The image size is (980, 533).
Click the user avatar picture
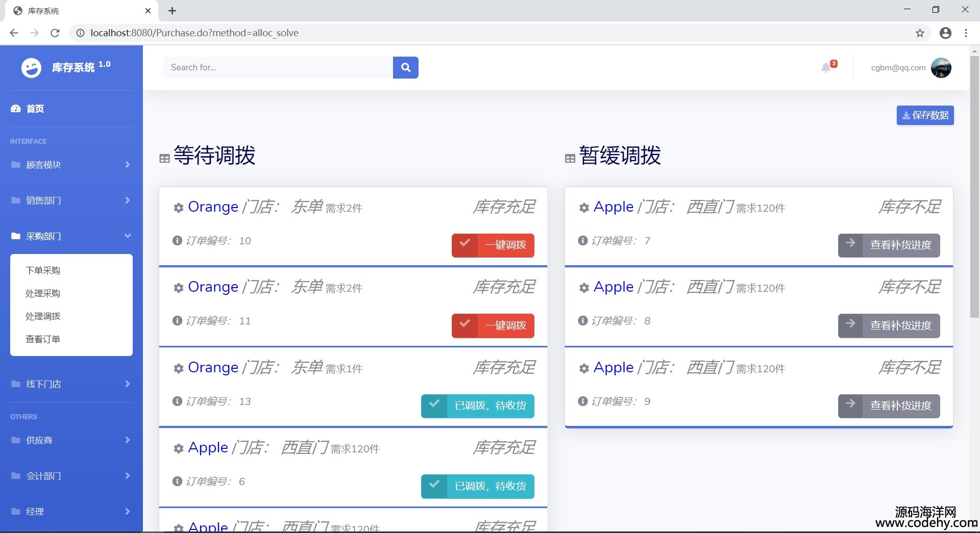[x=941, y=68]
